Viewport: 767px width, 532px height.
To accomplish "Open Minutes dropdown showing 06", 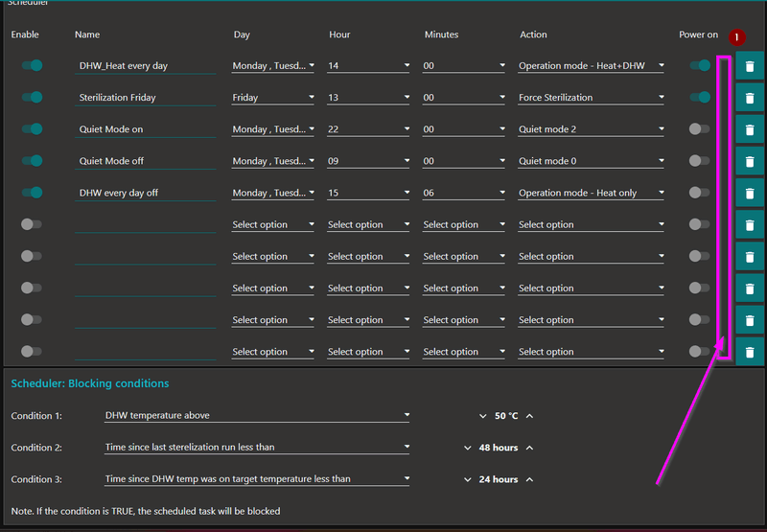I will point(464,193).
